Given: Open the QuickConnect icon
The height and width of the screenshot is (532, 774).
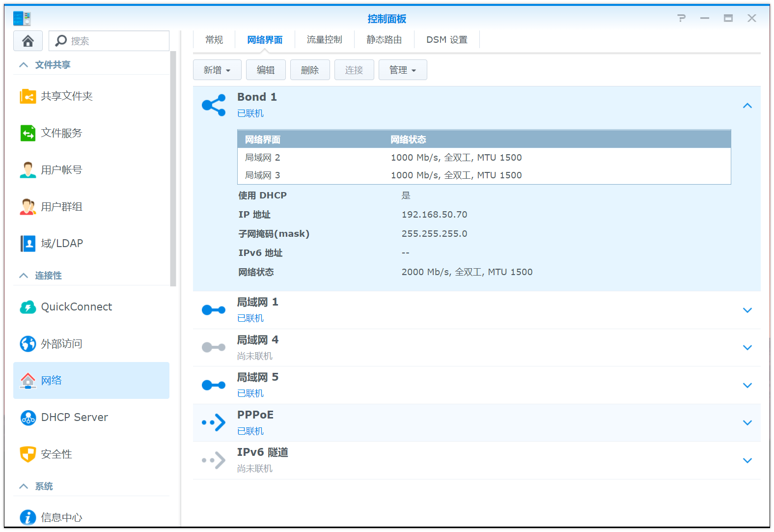Looking at the screenshot, I should tap(28, 307).
